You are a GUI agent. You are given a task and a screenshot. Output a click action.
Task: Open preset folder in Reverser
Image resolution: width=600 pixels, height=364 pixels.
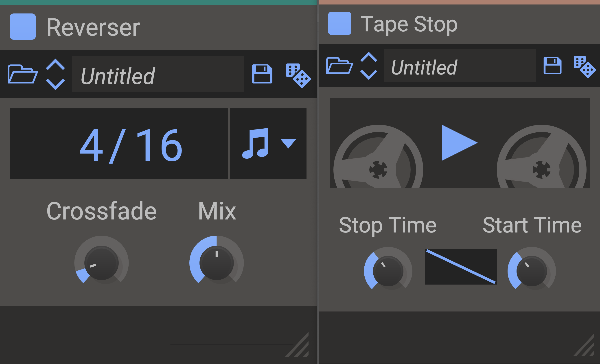click(x=23, y=74)
